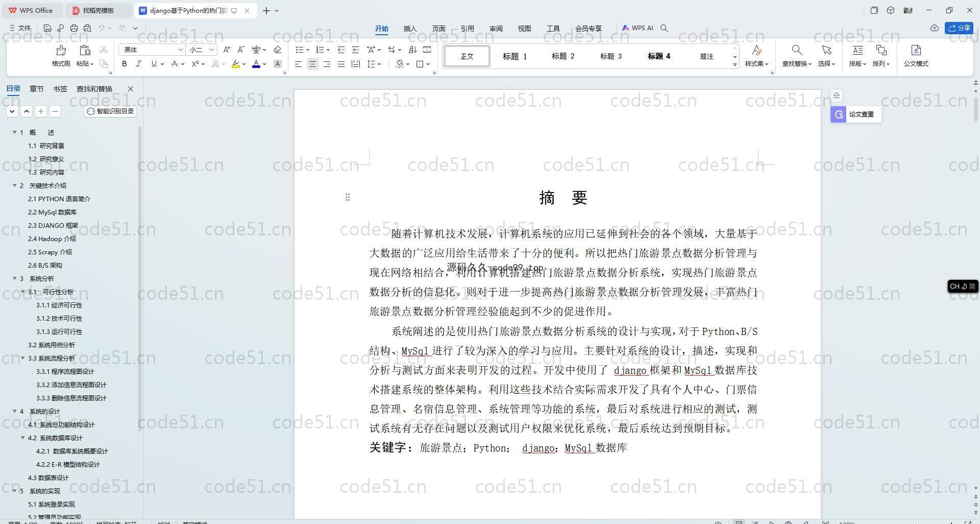This screenshot has height=524, width=980.
Task: Toggle Bold formatting
Action: point(125,64)
